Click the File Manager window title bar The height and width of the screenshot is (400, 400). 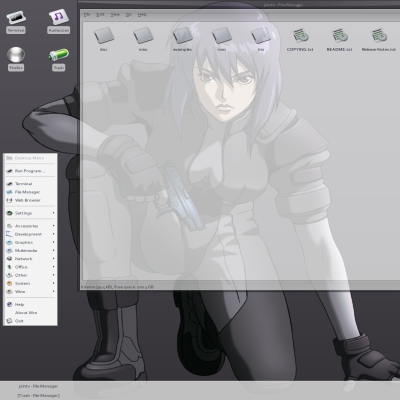pyautogui.click(x=239, y=5)
